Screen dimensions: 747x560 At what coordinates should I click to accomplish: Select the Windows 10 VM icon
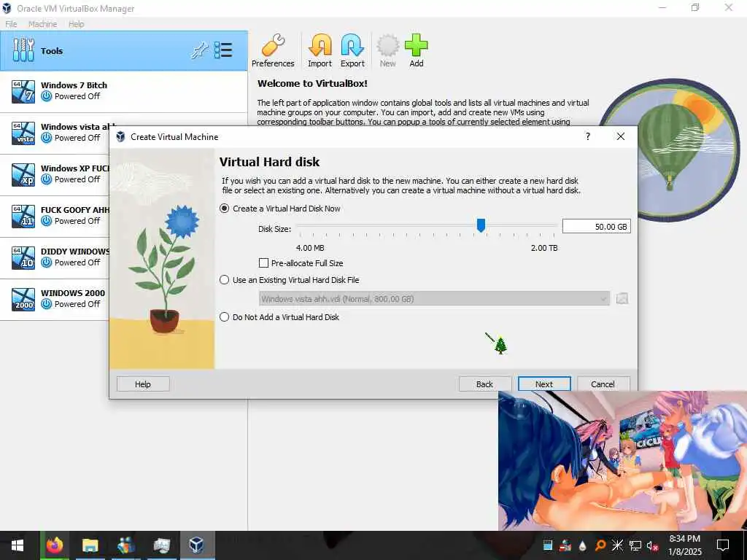23,257
